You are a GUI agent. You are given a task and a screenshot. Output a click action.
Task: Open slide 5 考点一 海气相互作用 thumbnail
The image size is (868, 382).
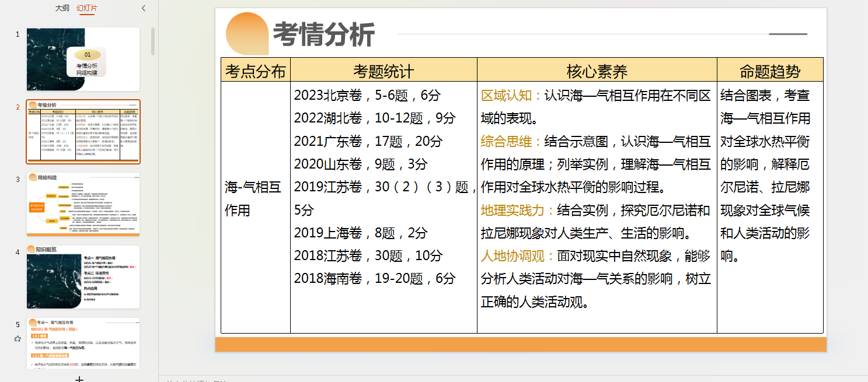click(x=83, y=343)
